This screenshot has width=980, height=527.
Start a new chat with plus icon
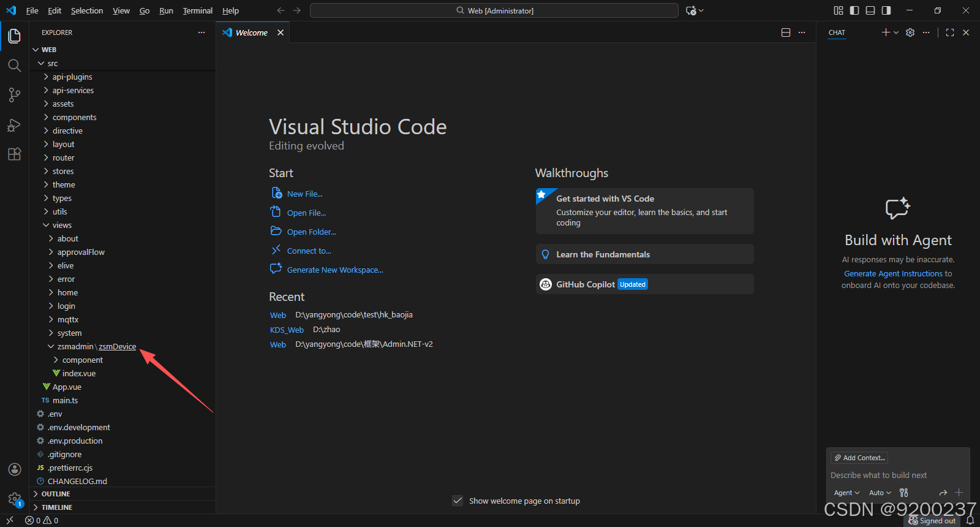(x=886, y=32)
